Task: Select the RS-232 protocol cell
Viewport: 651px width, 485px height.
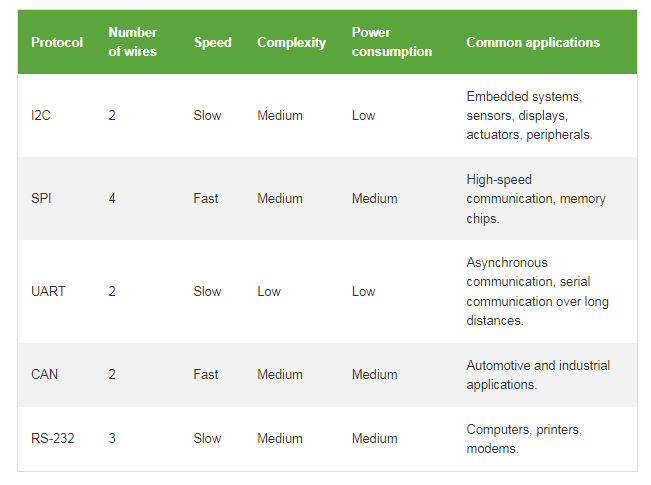Action: point(53,438)
